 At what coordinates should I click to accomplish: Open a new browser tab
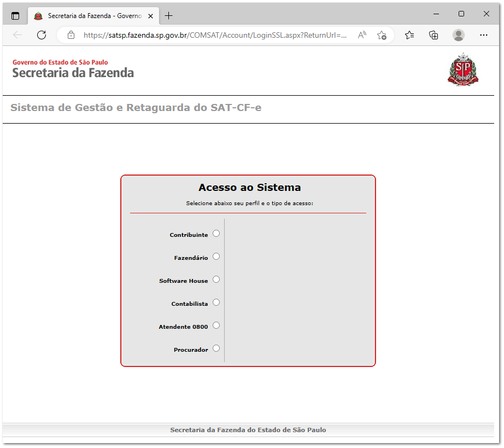169,15
